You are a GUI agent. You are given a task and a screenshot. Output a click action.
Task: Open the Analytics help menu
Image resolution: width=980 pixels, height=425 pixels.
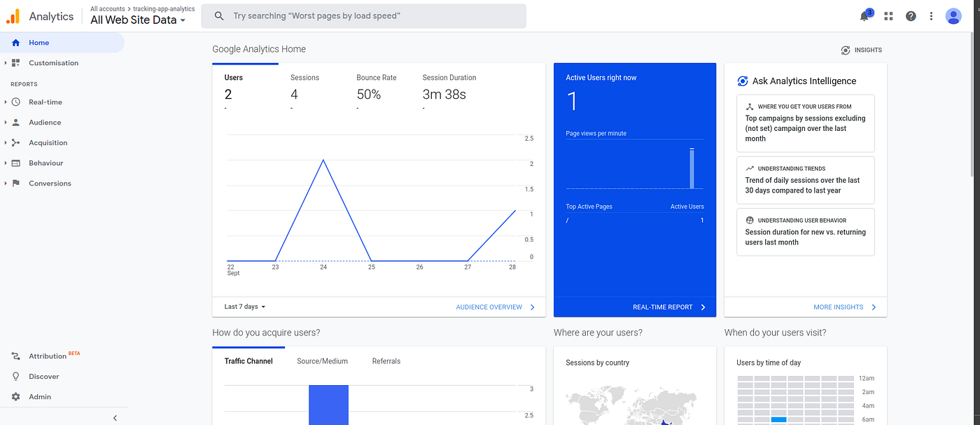(x=910, y=15)
